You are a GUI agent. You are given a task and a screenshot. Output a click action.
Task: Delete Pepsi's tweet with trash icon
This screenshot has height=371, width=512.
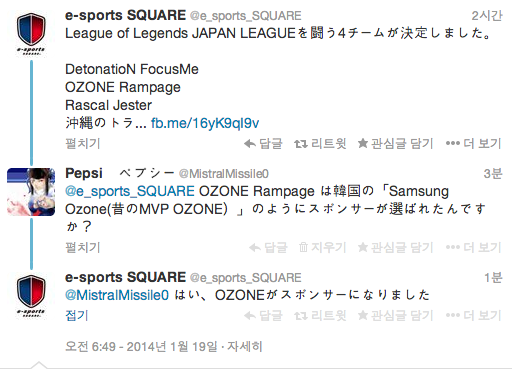pos(322,248)
